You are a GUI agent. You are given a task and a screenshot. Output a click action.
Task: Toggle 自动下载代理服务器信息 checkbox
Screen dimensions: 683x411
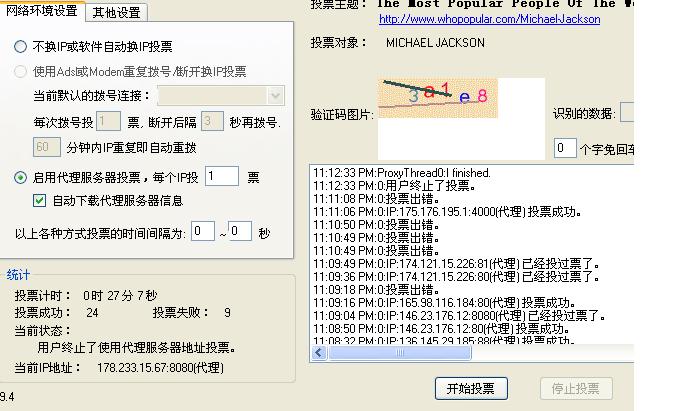(x=40, y=201)
